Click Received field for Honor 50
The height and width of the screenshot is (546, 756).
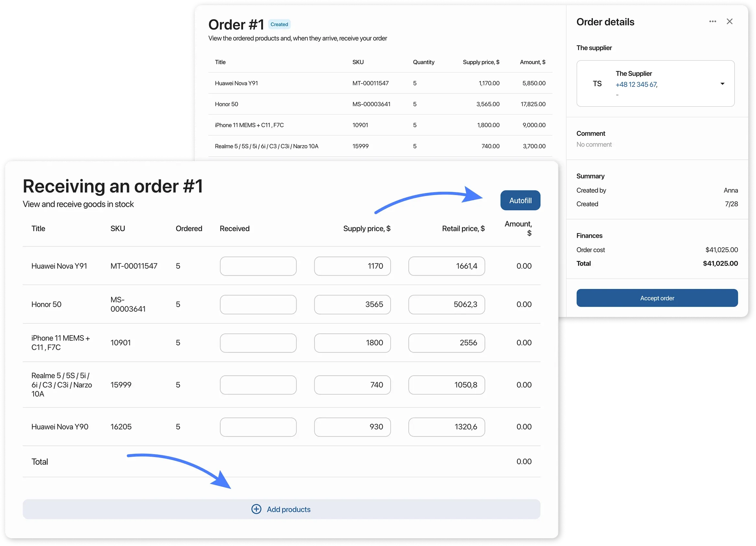258,304
